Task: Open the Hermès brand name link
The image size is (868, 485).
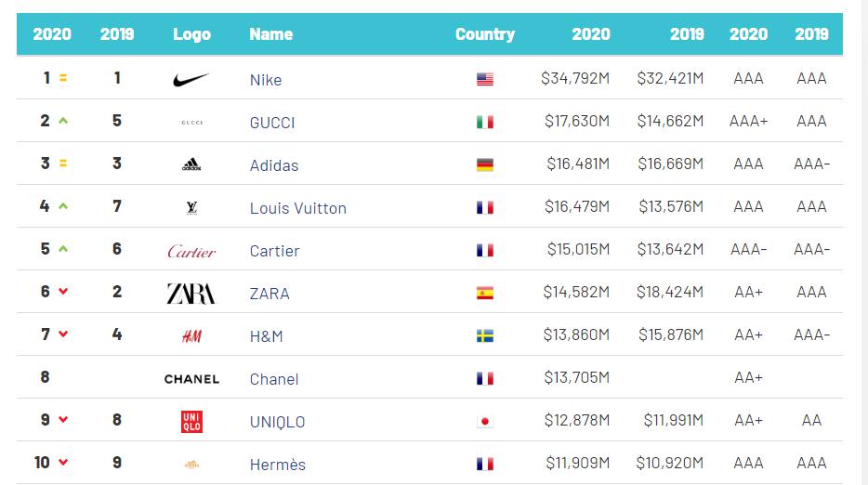Action: (x=277, y=465)
